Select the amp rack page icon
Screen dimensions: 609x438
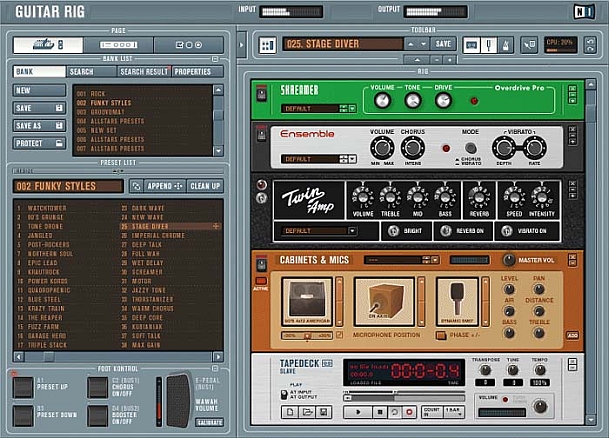(x=118, y=45)
